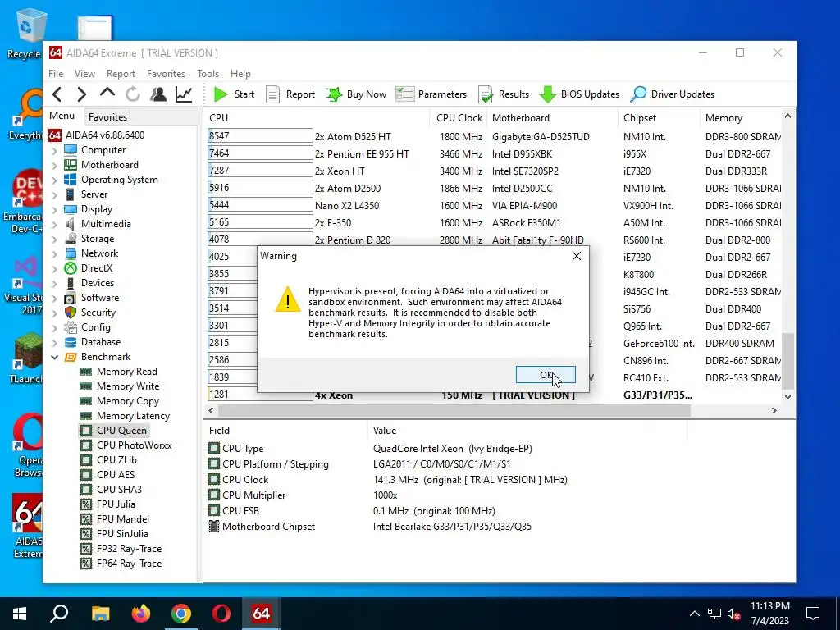Click Buy Now in the toolbar
This screenshot has height=630, width=840.
(356, 94)
